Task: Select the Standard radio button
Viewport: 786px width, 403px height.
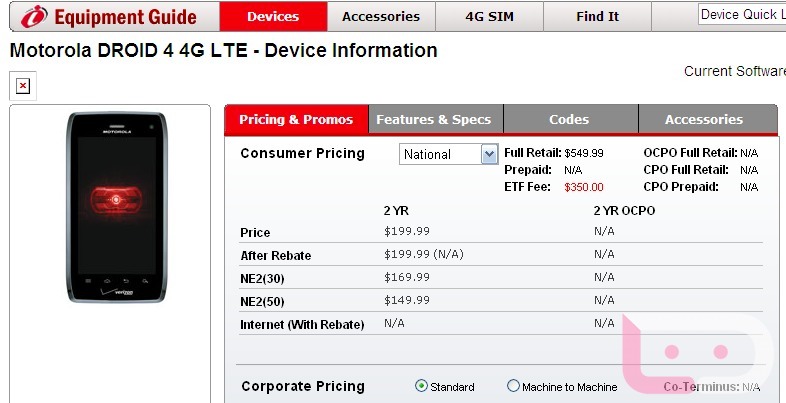Action: (x=421, y=386)
